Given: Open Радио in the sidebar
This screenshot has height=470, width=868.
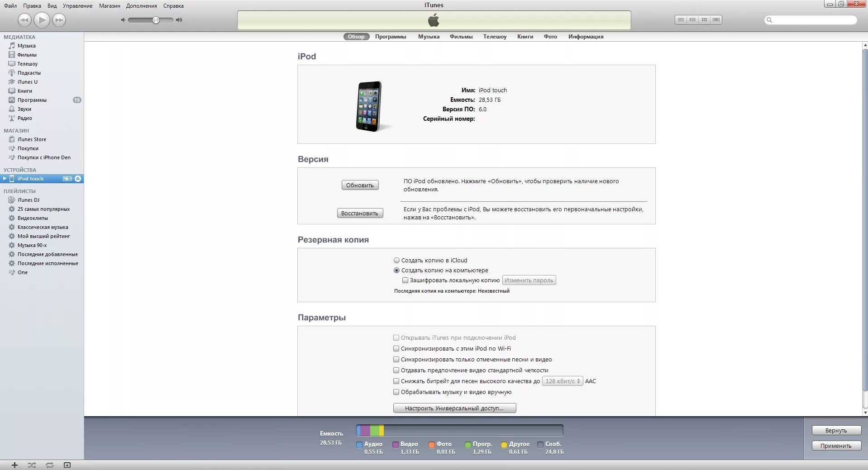Looking at the screenshot, I should click(x=42, y=118).
